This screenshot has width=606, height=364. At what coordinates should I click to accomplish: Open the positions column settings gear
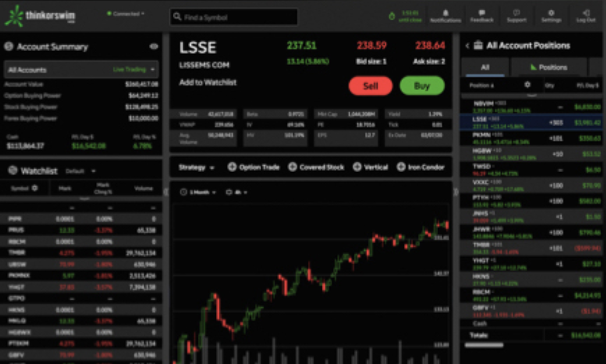(x=527, y=85)
